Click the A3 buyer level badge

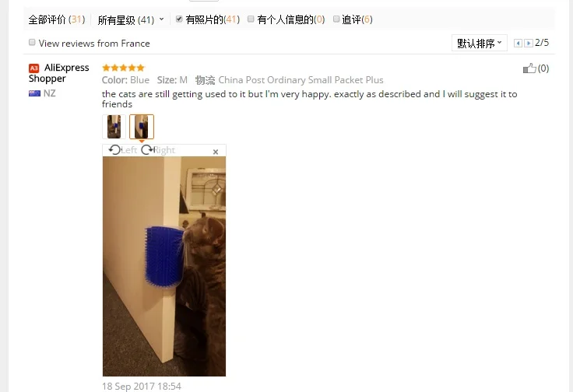34,68
